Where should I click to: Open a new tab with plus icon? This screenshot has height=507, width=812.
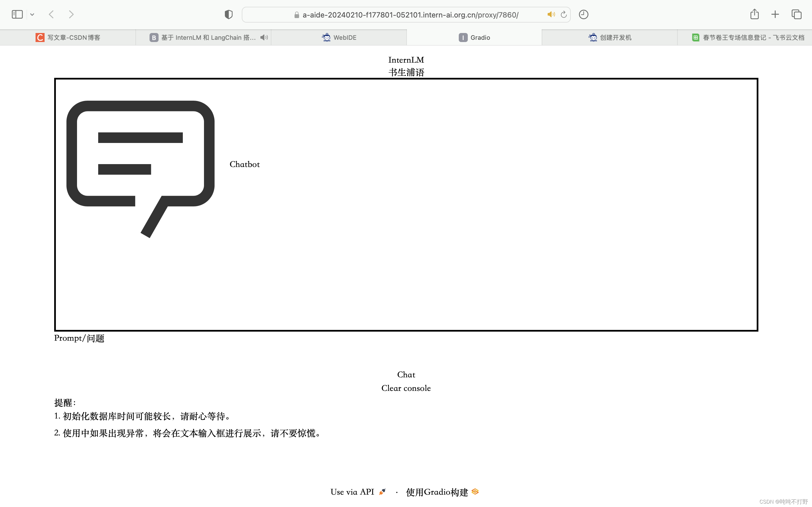pyautogui.click(x=775, y=14)
